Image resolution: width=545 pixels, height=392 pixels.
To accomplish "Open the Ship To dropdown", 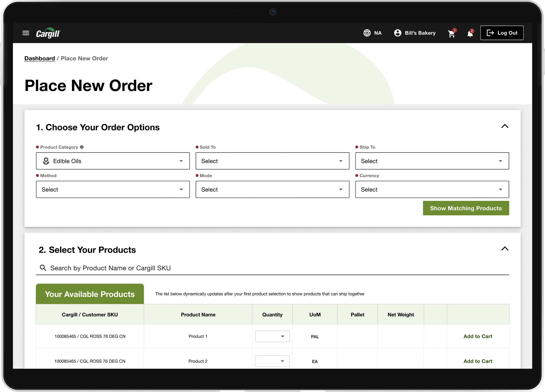I will [432, 161].
